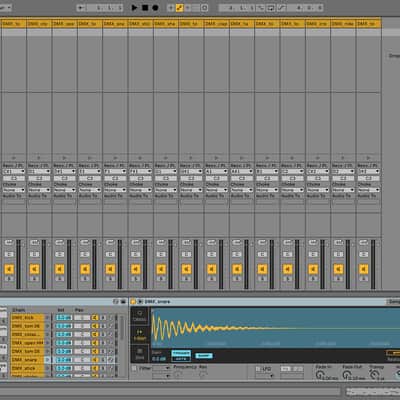Click the Fade In knob
Screen dimensions: 400x400
(319, 375)
